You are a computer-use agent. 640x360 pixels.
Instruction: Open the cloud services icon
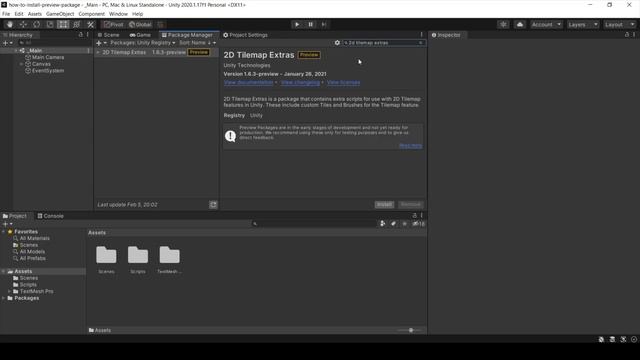520,24
